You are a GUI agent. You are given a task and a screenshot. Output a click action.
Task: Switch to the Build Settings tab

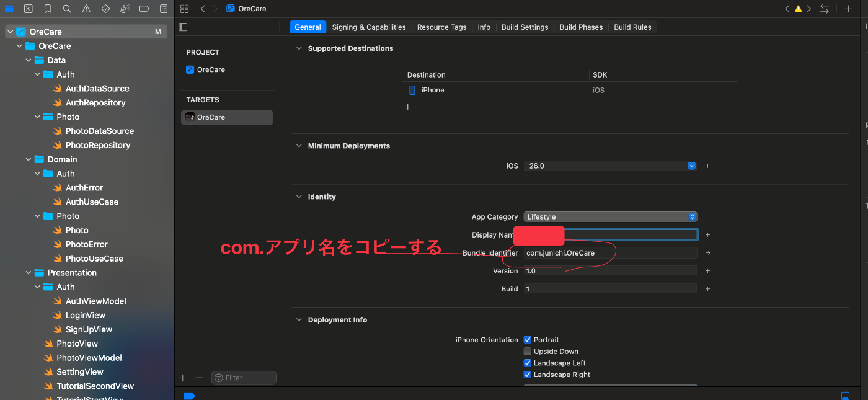[525, 27]
